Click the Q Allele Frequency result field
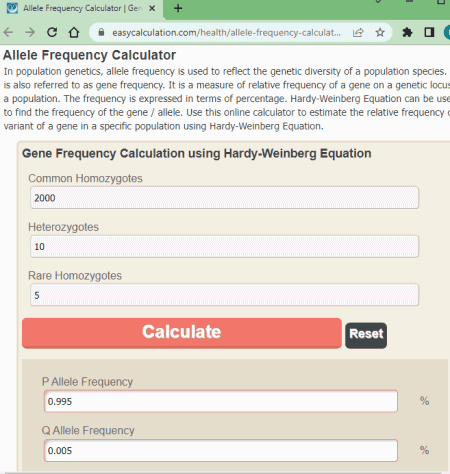 (x=221, y=450)
